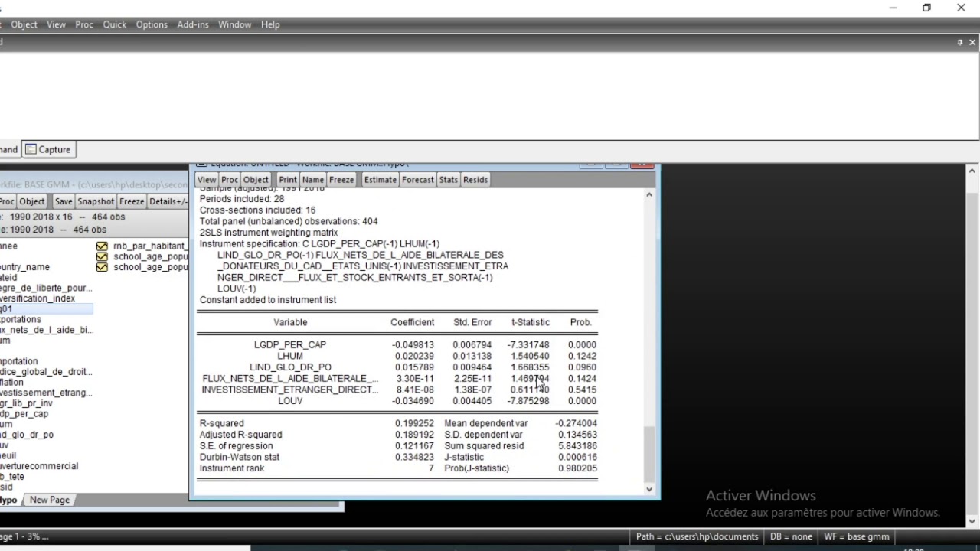Close the command pane with its X
Screen dimensions: 980x551
coord(972,42)
